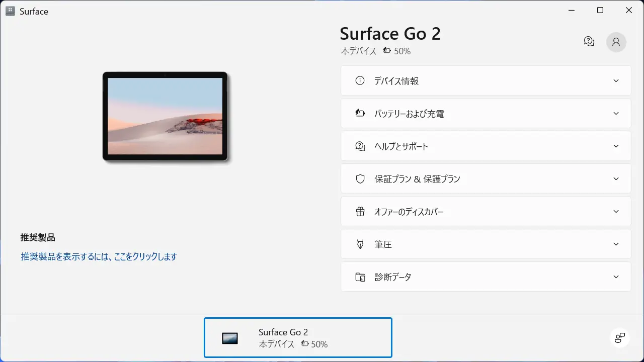Image resolution: width=644 pixels, height=362 pixels.
Task: Click the warranty plan shield icon
Action: pyautogui.click(x=360, y=179)
